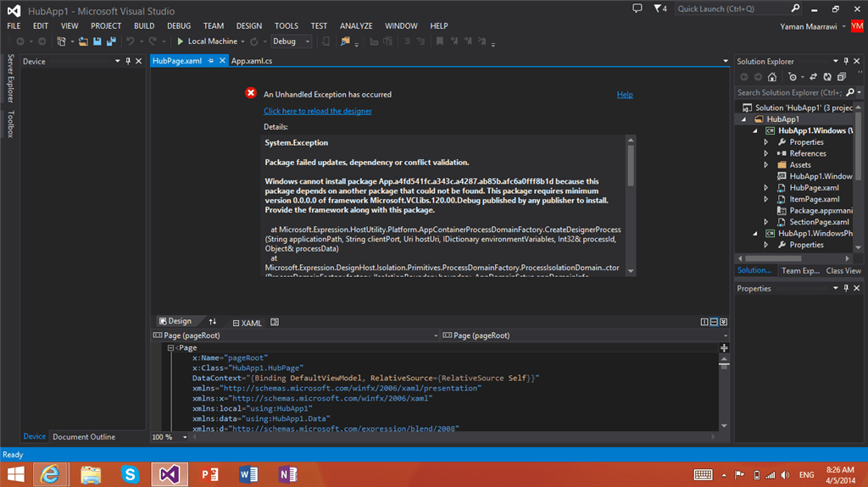Switch to the Document Outline tab

pos(84,437)
